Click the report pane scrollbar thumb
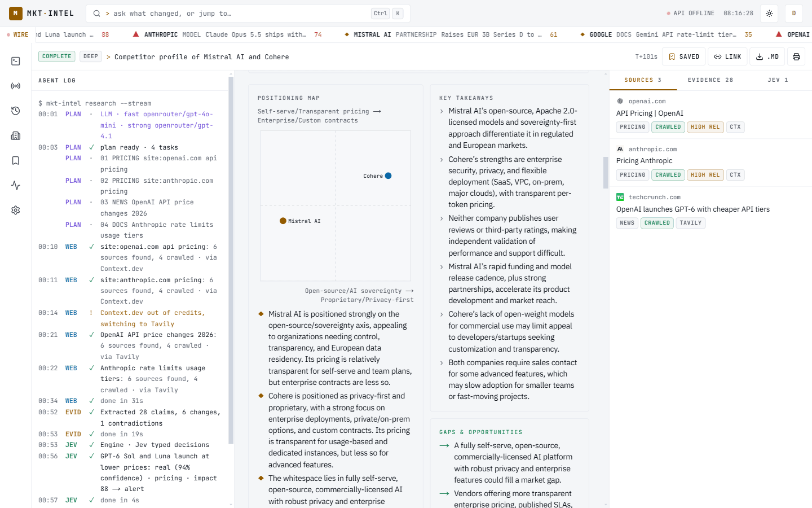This screenshot has height=508, width=812. point(606,172)
